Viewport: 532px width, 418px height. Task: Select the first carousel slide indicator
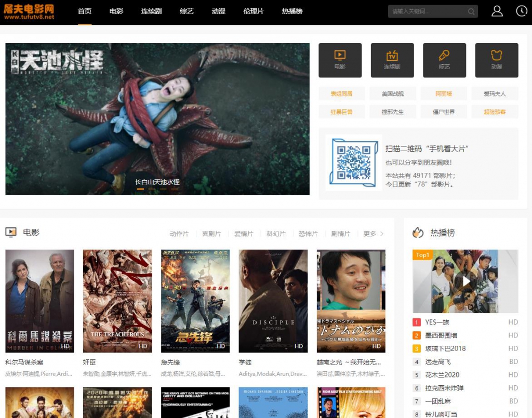pos(140,189)
